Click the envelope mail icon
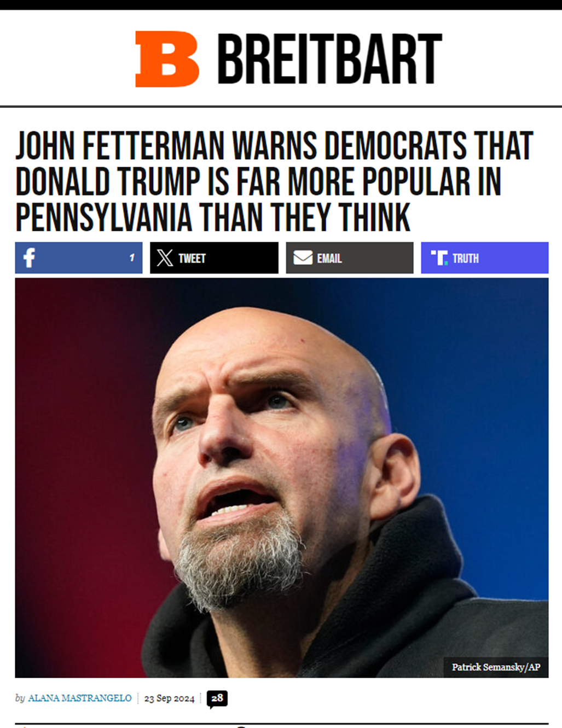Image resolution: width=562 pixels, height=728 pixels. tap(303, 258)
